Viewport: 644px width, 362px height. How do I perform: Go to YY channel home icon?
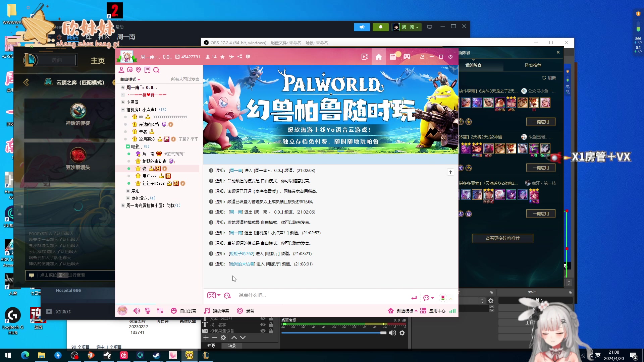[379, 57]
